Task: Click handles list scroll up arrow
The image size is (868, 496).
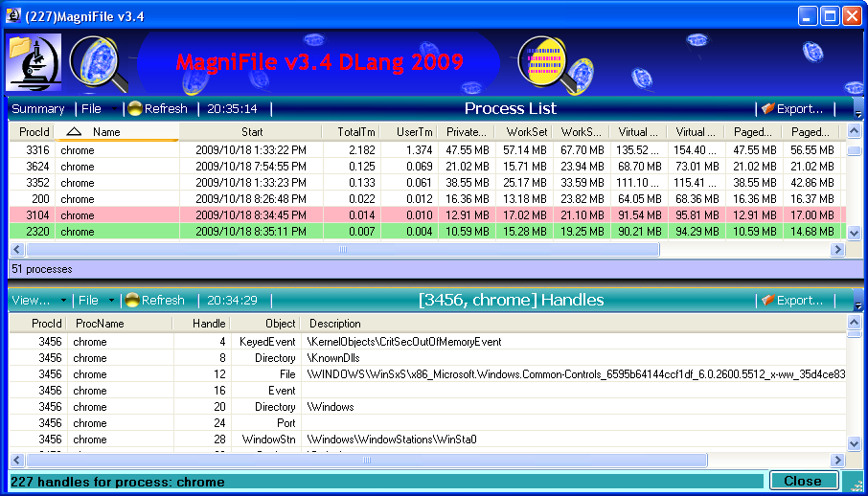Action: [x=854, y=322]
